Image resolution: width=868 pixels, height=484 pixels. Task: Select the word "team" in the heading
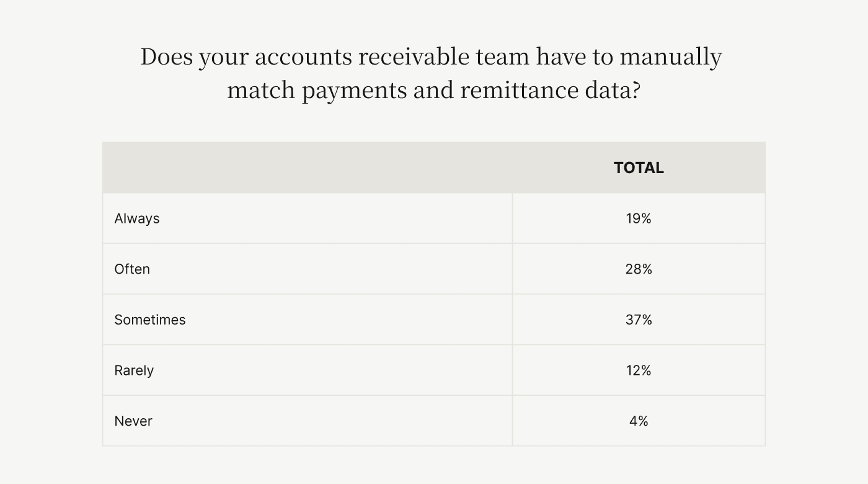(x=502, y=57)
